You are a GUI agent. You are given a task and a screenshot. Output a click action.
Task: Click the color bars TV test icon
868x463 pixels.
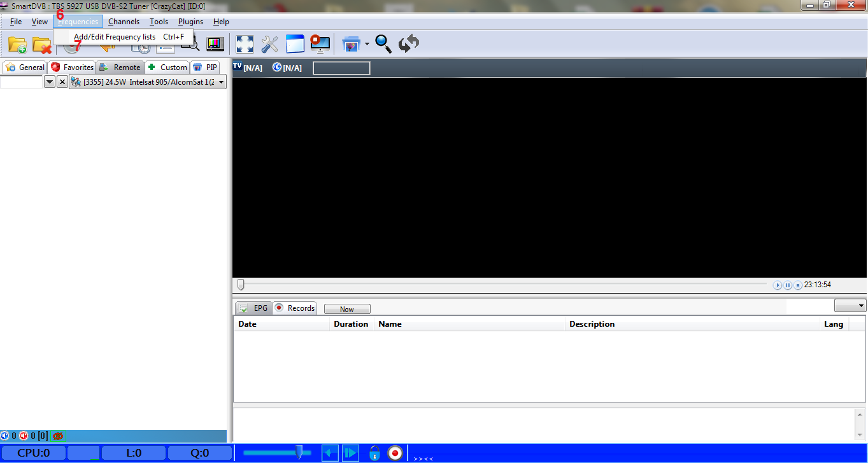coord(215,44)
